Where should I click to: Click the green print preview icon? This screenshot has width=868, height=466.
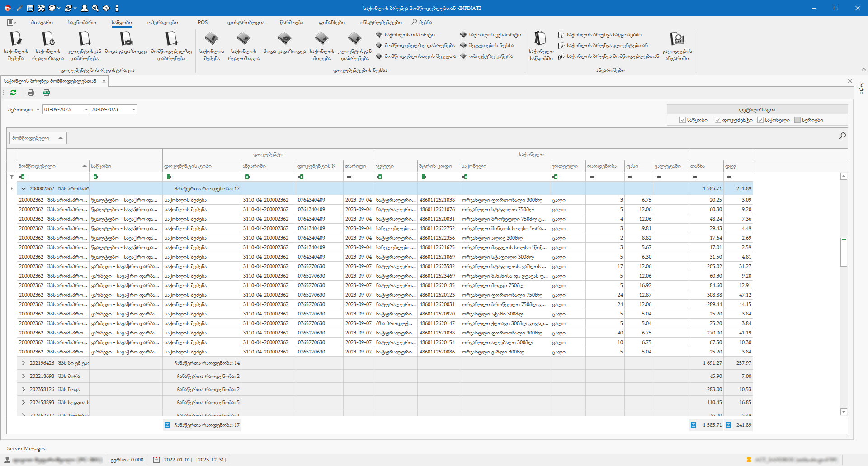point(46,93)
